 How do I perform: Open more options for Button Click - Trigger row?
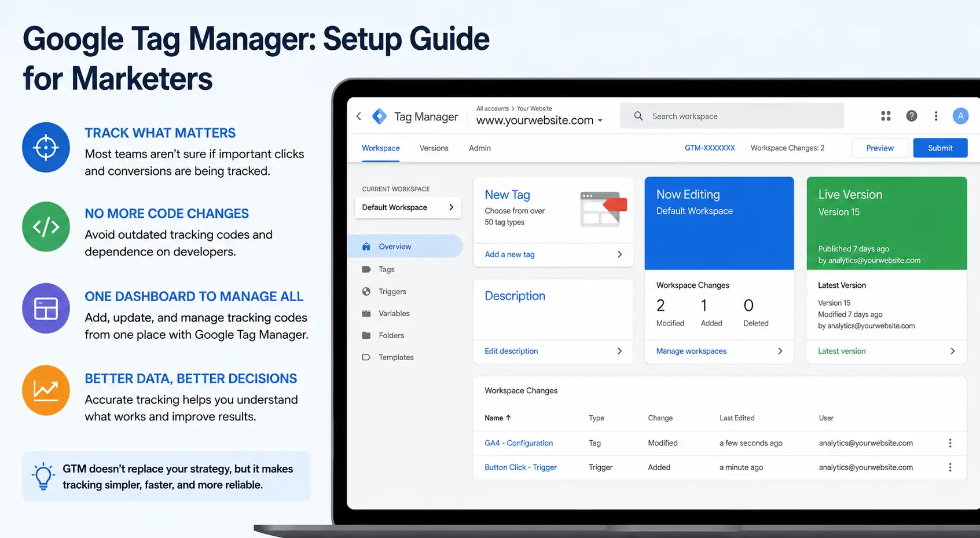point(950,467)
